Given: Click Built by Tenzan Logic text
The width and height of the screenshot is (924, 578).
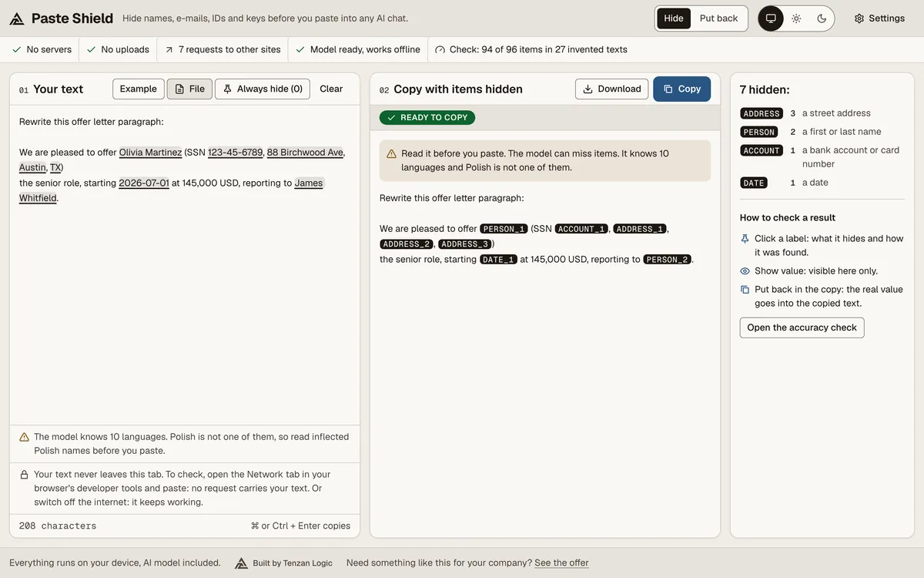Looking at the screenshot, I should [x=293, y=563].
